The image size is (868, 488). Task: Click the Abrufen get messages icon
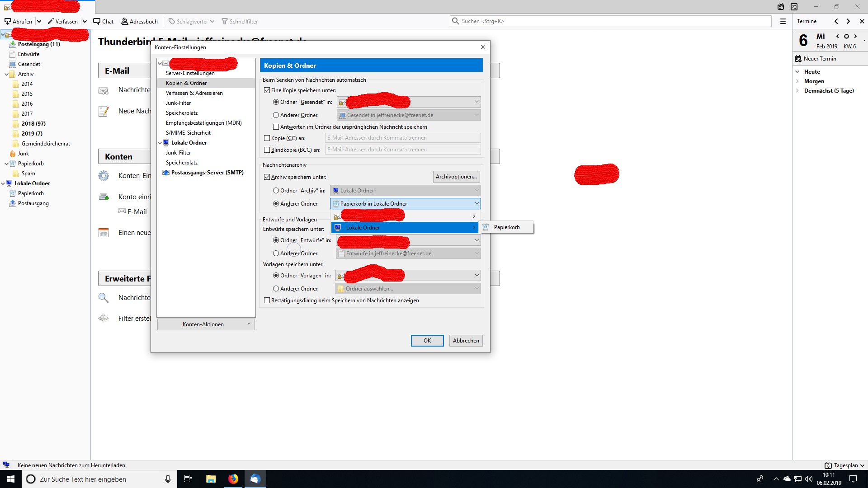tap(8, 21)
